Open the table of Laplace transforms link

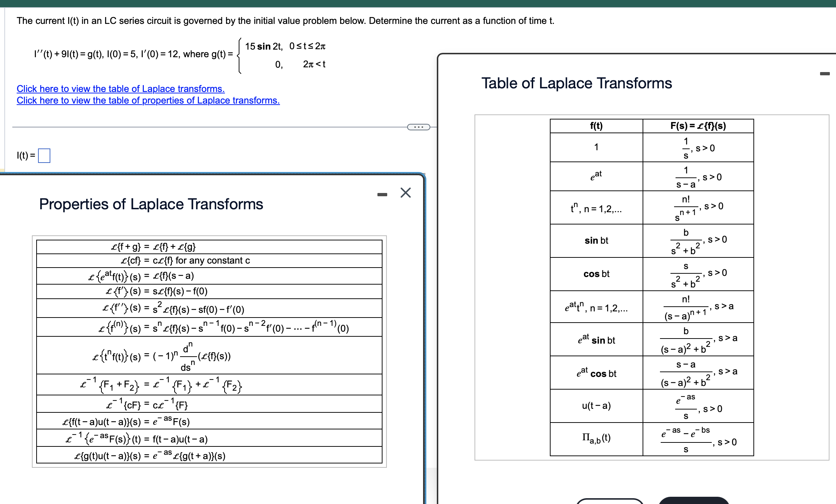tap(121, 89)
